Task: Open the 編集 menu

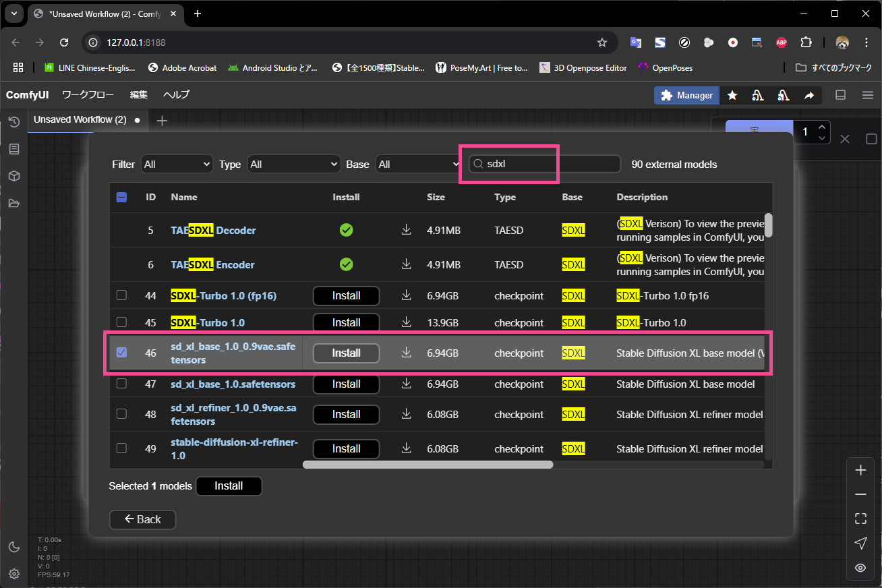Action: (139, 95)
